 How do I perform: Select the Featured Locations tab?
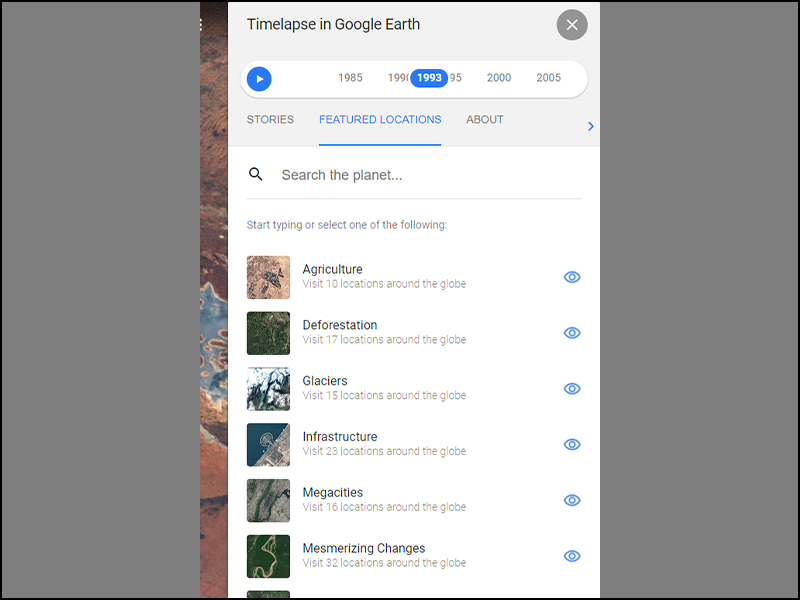(x=380, y=119)
